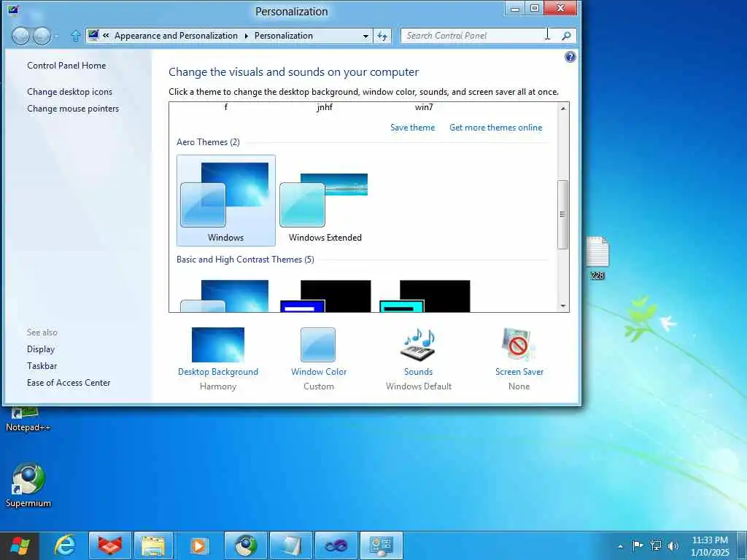
Task: Click the Forward navigation button
Action: (42, 36)
